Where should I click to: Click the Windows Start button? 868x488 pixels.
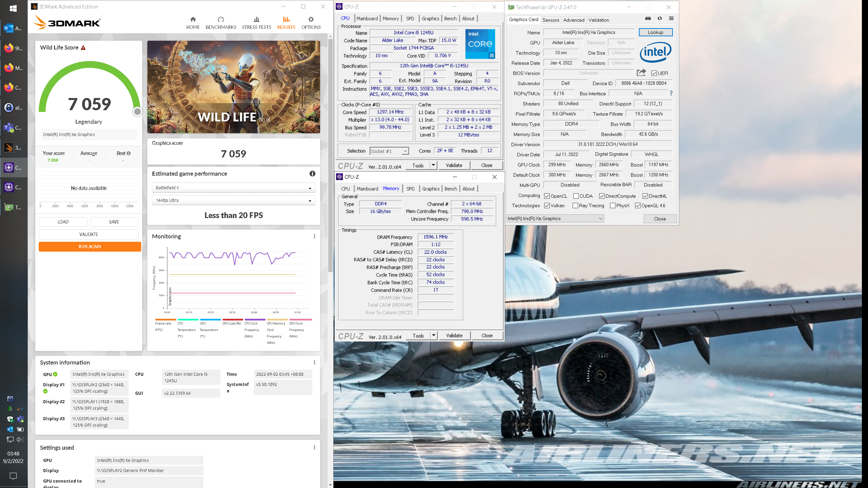[13, 8]
